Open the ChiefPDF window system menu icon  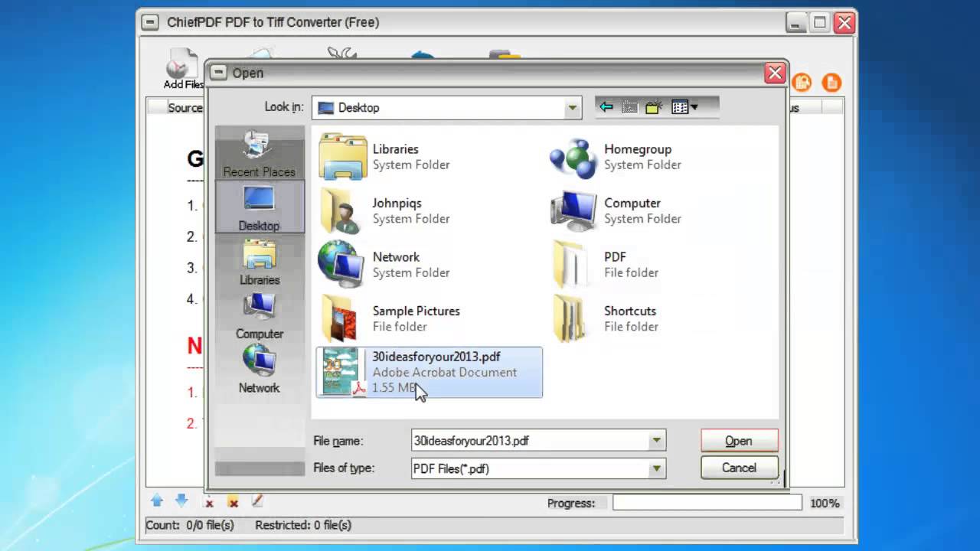151,22
